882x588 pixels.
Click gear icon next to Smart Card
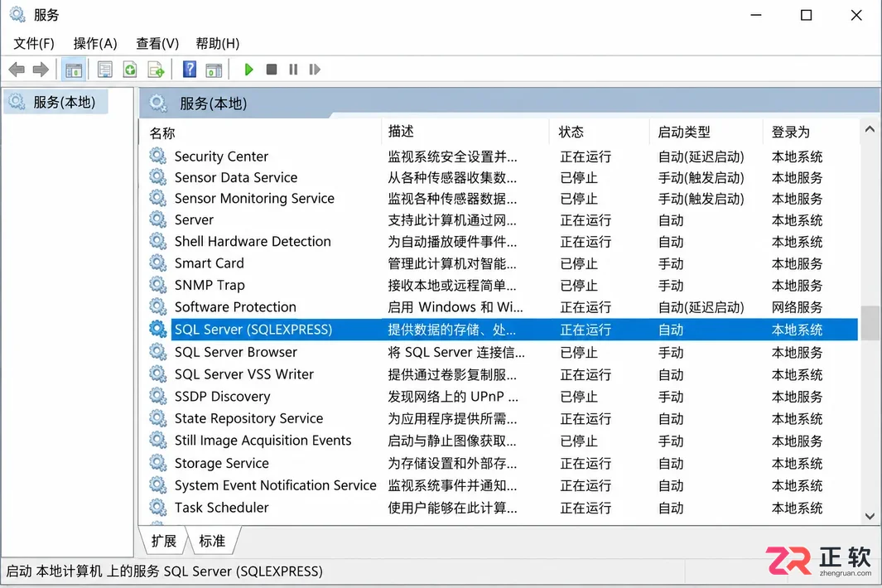point(157,263)
